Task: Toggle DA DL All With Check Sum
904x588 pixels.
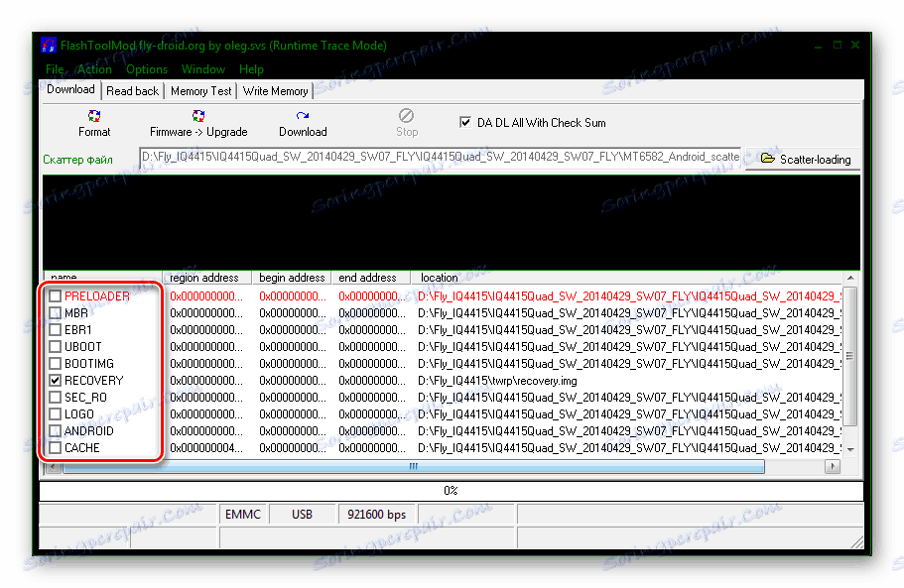Action: tap(465, 122)
